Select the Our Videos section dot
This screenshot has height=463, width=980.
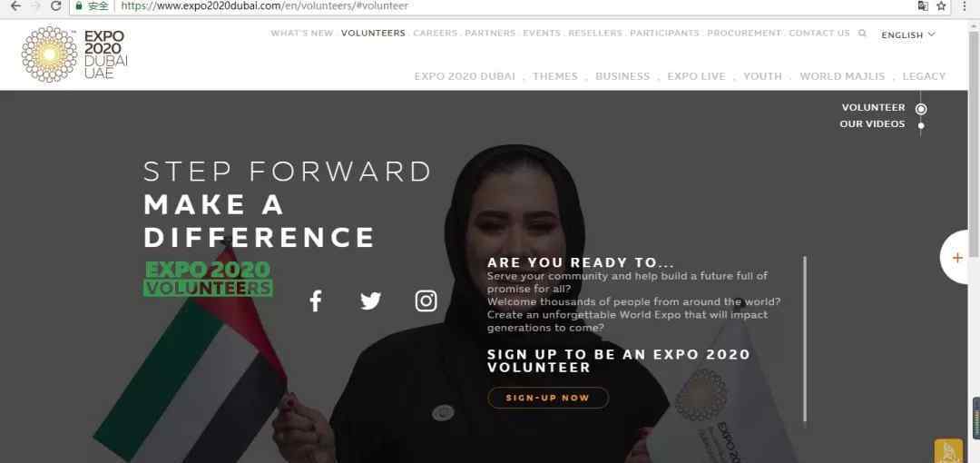click(x=921, y=125)
